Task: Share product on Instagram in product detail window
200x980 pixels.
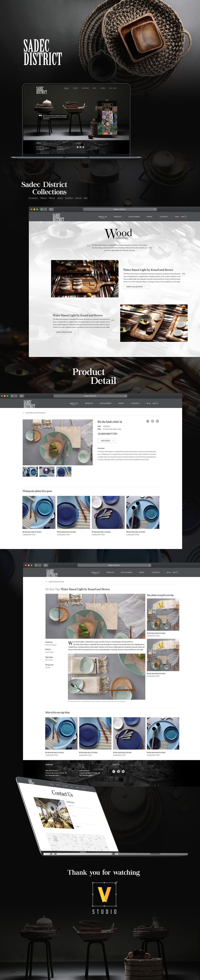Action: (157, 421)
